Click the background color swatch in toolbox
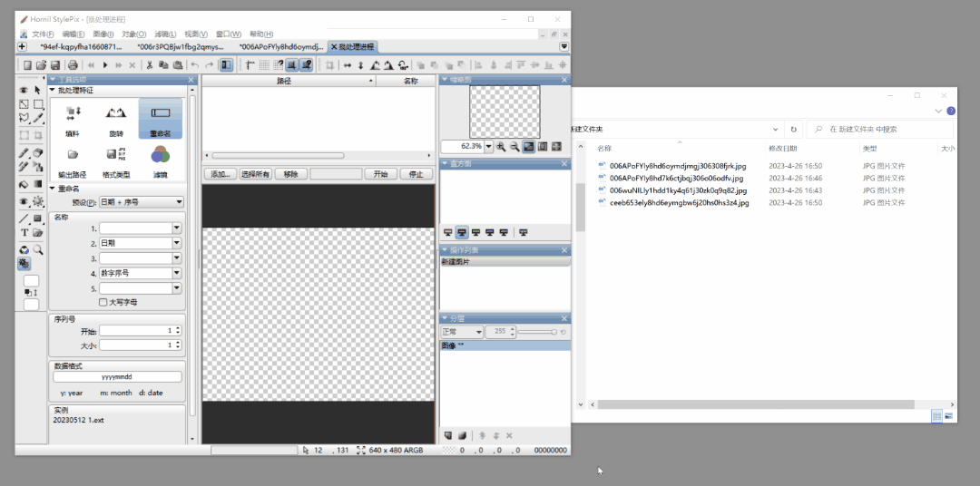 (31, 305)
